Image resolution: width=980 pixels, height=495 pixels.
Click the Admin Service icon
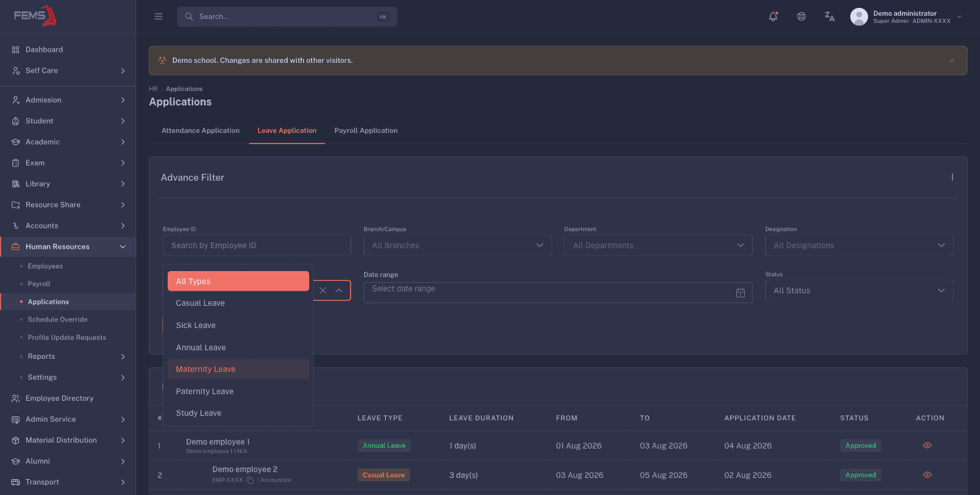tap(16, 419)
